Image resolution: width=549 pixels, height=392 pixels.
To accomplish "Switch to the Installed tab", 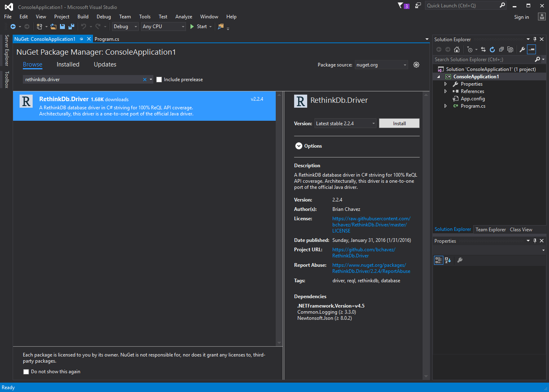I will 68,64.
